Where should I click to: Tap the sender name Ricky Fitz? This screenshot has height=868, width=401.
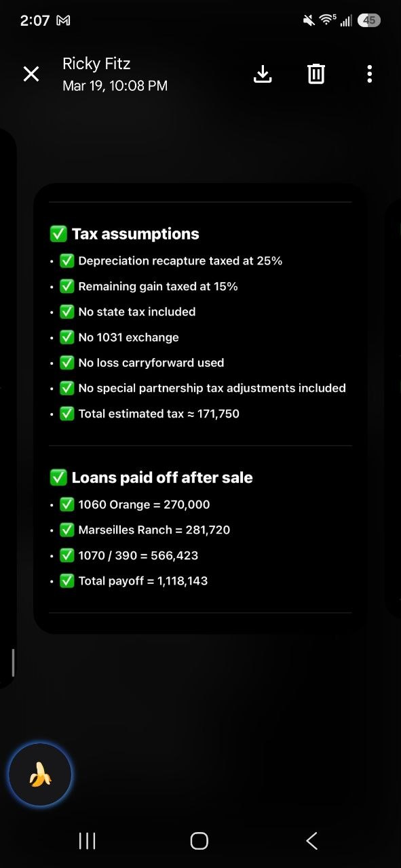(x=96, y=64)
